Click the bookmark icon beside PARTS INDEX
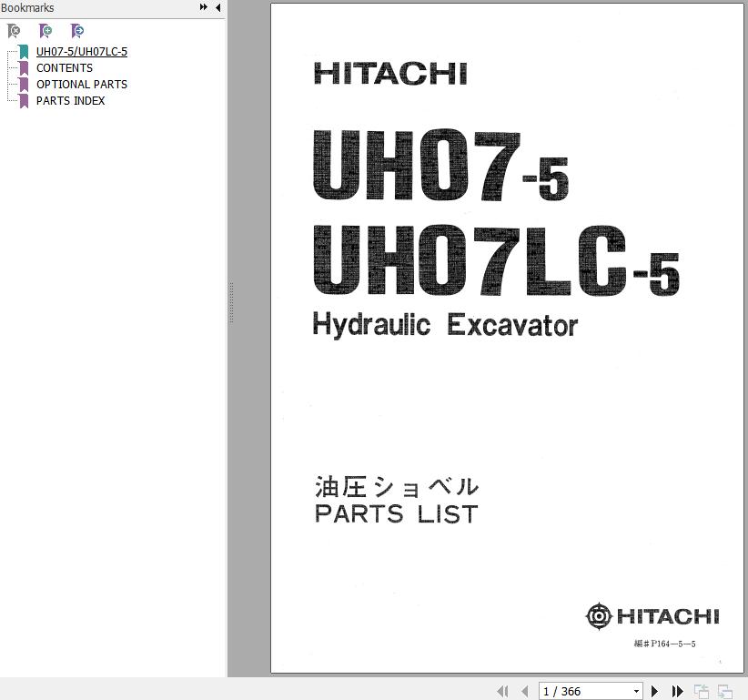 click(x=24, y=101)
